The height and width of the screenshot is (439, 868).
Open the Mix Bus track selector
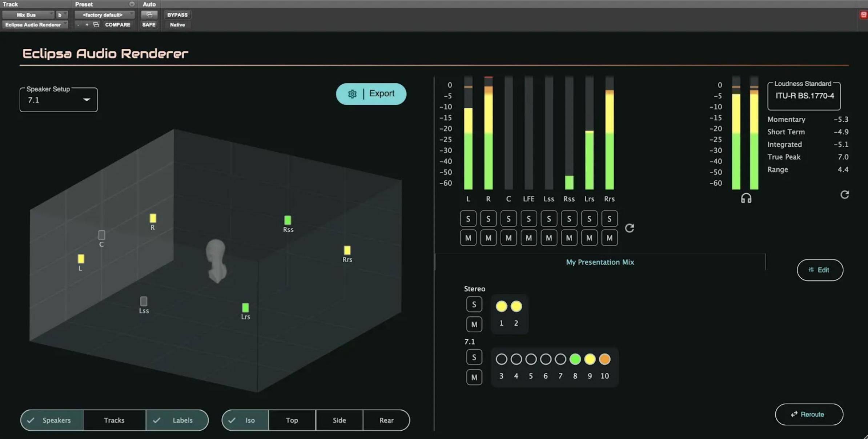tap(28, 15)
